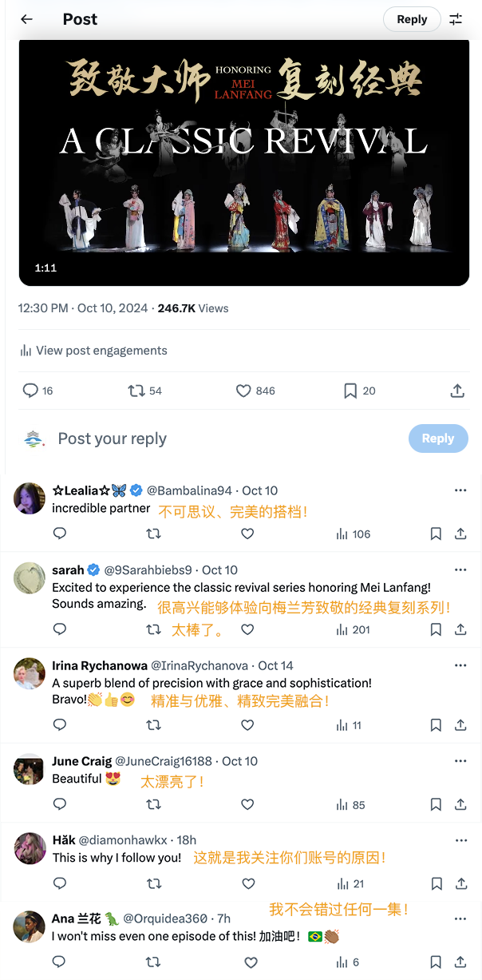Open reply sorting filter icon
The width and height of the screenshot is (482, 980).
click(x=456, y=19)
